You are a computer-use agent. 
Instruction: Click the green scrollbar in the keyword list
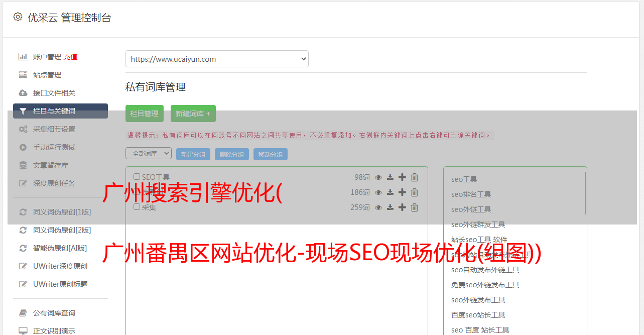tap(585, 193)
